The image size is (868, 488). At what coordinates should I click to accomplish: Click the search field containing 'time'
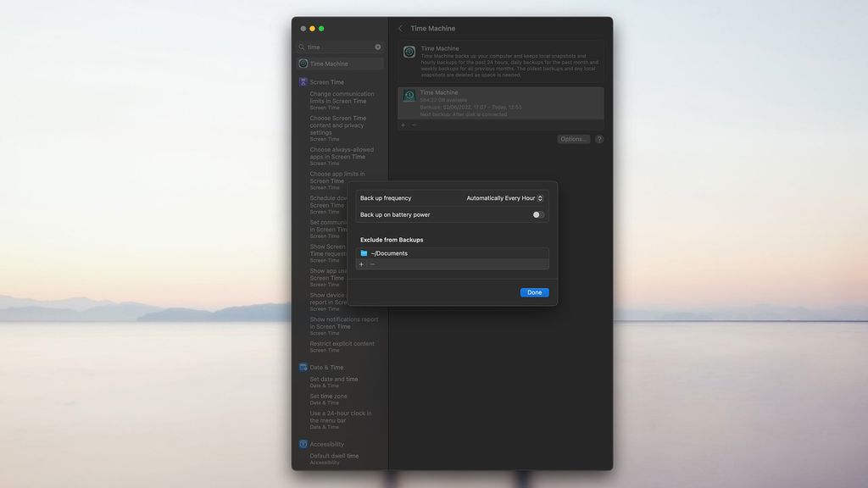[x=340, y=47]
